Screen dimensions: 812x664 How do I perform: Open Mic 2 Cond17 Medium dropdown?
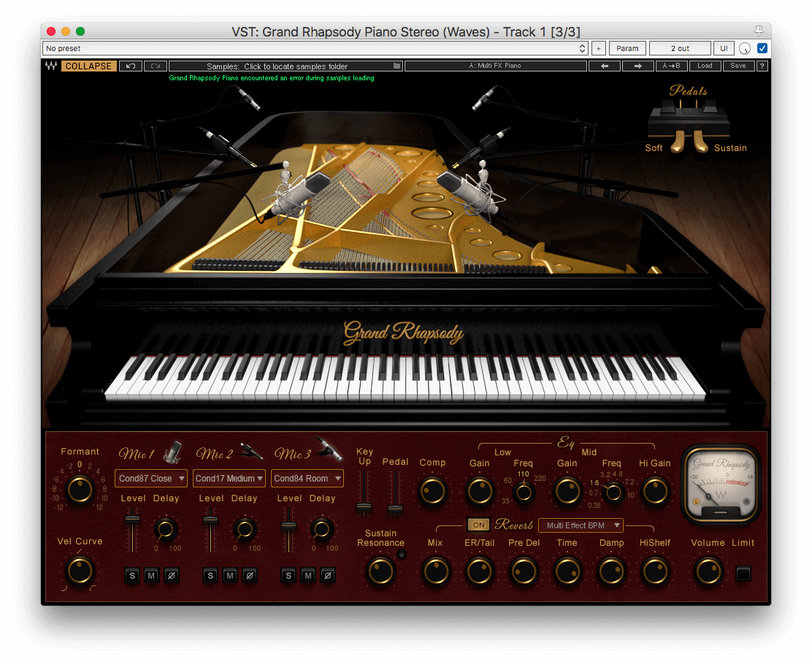pos(229,479)
